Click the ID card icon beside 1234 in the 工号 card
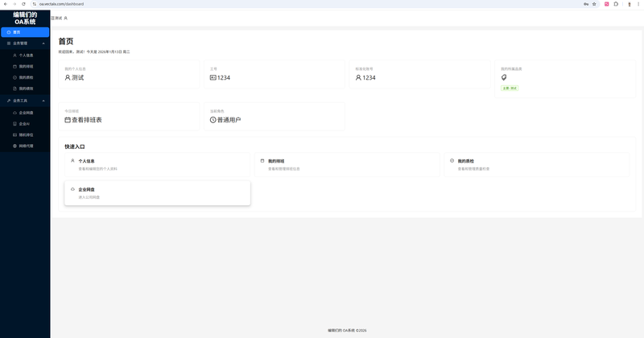Image resolution: width=644 pixels, height=338 pixels. [x=213, y=77]
